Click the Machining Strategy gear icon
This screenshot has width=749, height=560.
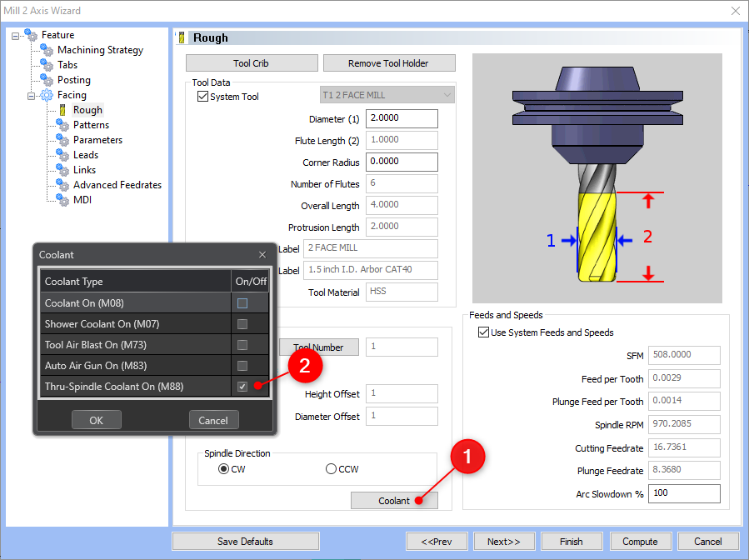point(47,50)
